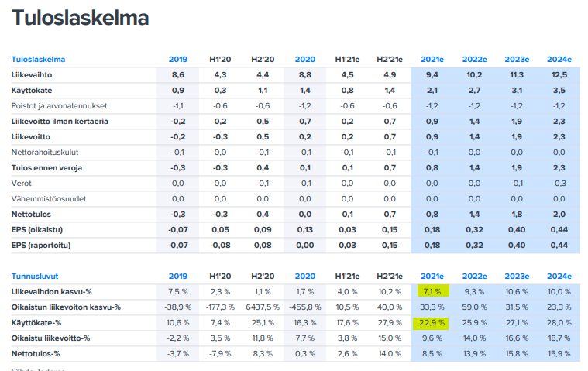
Task: Select the yellow-highlighted 7,1 % cell
Action: [x=432, y=291]
